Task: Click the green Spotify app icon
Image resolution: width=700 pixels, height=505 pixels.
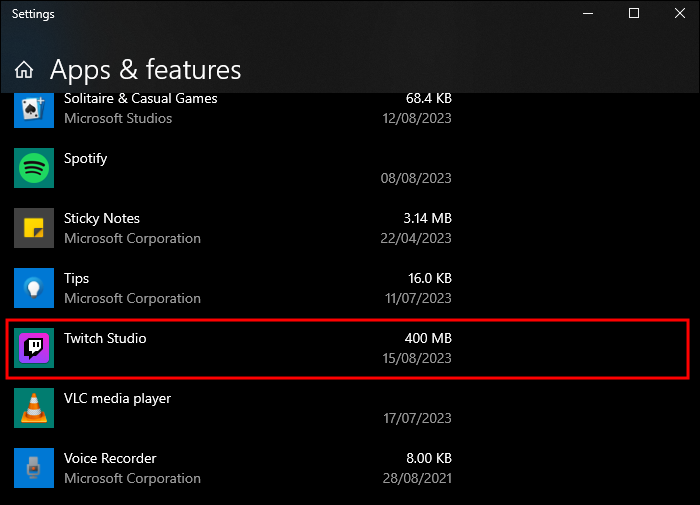Action: (x=34, y=168)
